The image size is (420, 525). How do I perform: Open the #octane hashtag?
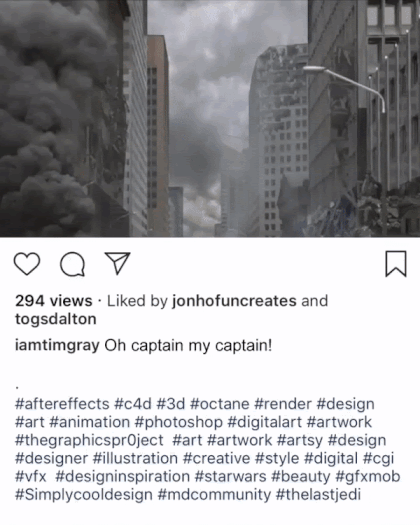[220, 404]
